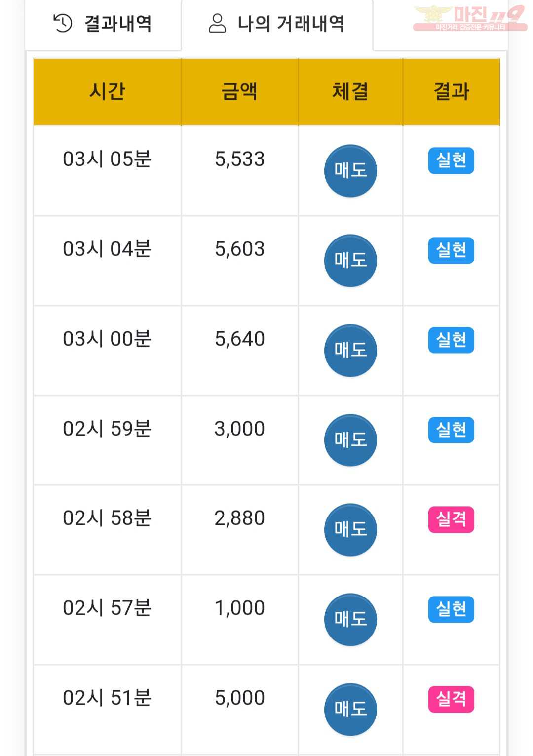533x756 pixels.
Task: Click the user profile icon
Action: 217,23
